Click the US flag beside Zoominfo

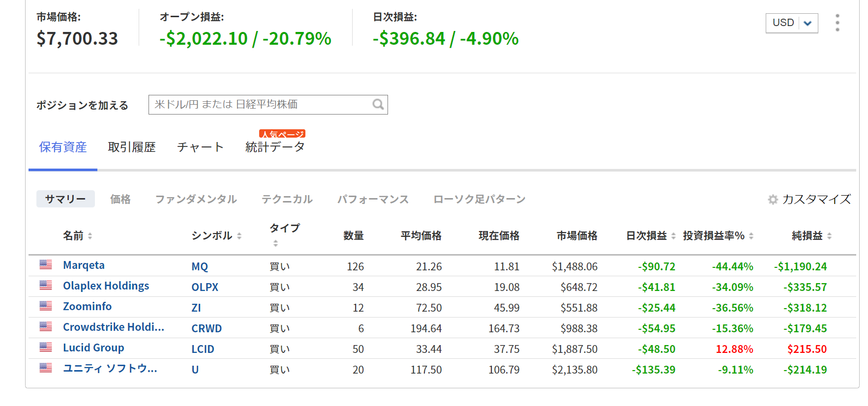pos(46,306)
